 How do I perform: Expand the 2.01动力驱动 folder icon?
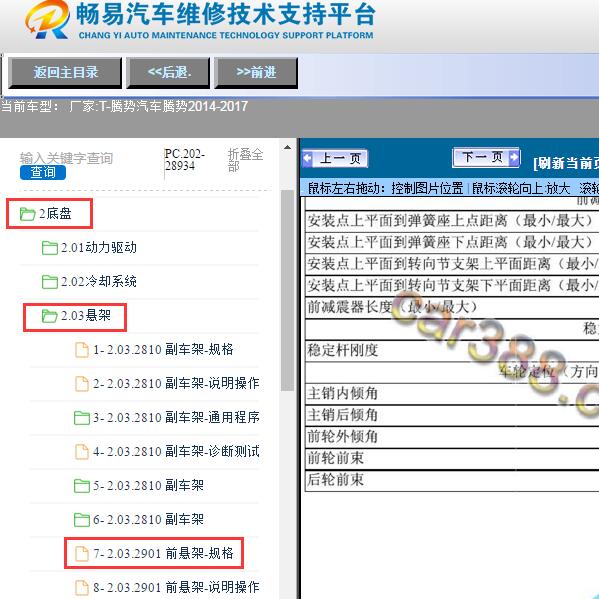point(50,248)
